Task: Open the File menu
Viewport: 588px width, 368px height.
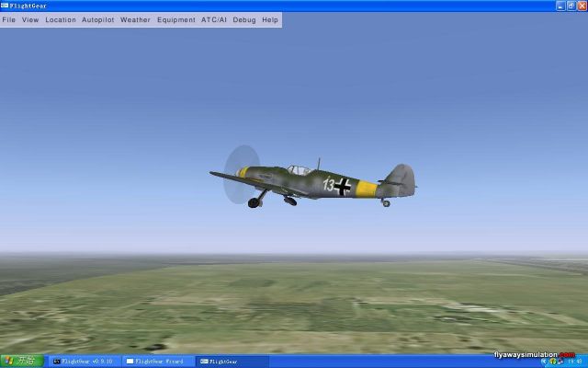Action: point(8,20)
